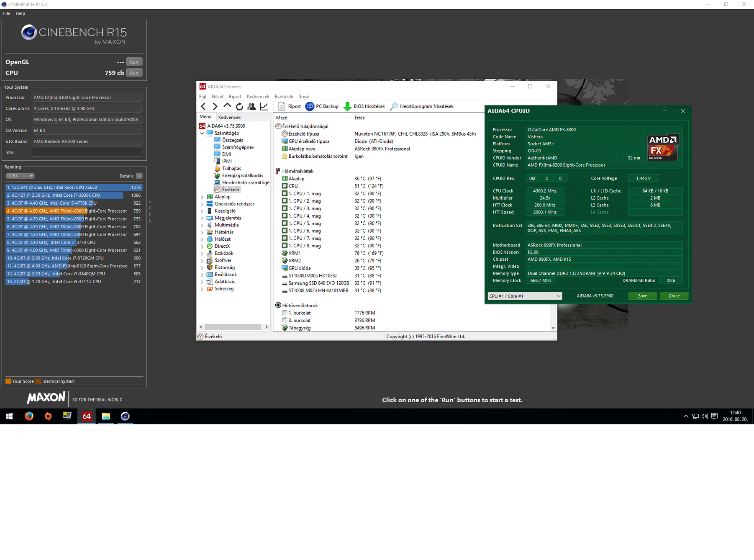Expand the Biztonság tree node
The height and width of the screenshot is (560, 754).
click(202, 267)
